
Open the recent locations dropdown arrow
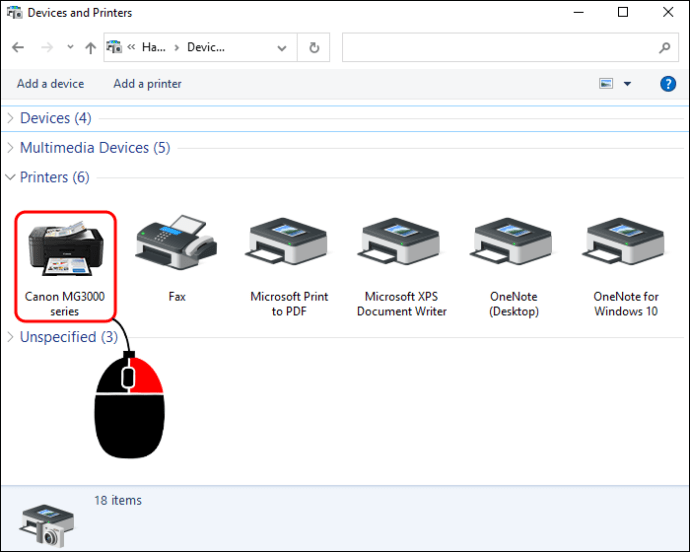click(x=70, y=47)
